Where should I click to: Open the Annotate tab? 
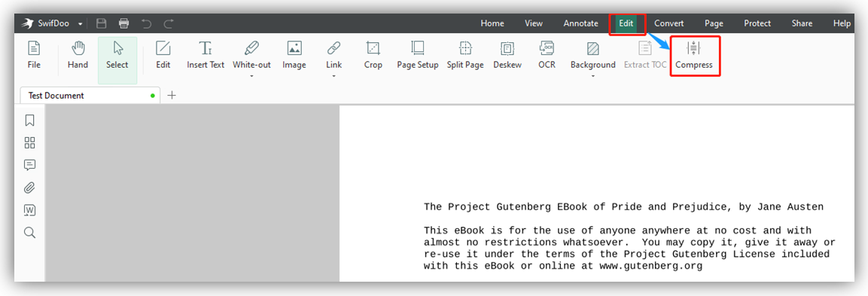(580, 23)
